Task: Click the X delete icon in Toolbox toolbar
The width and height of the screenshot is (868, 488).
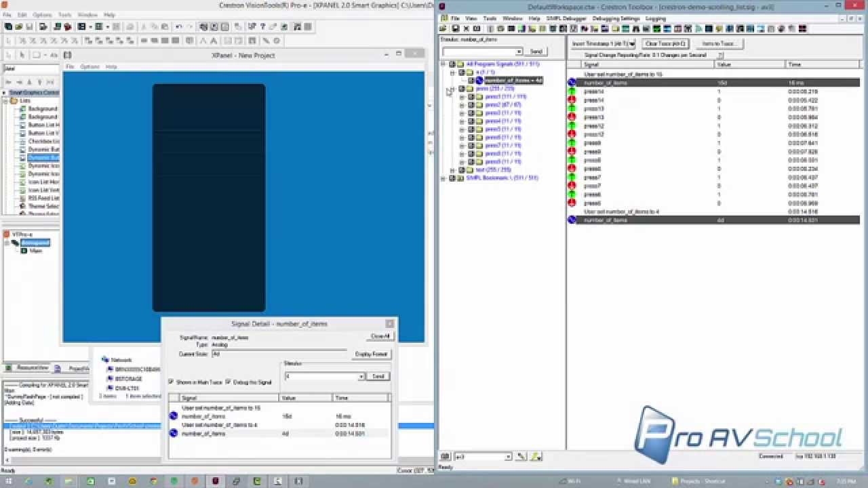Action: 466,28
